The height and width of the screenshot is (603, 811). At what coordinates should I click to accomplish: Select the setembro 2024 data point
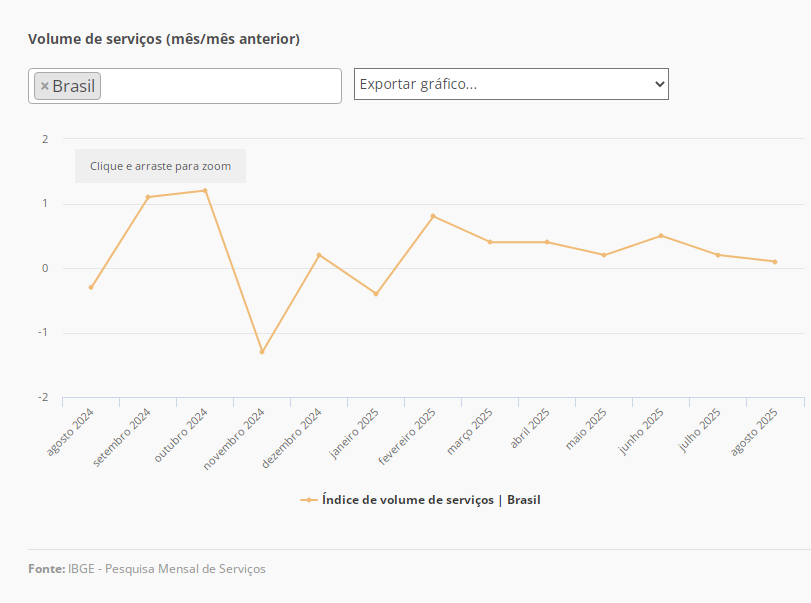pyautogui.click(x=148, y=197)
